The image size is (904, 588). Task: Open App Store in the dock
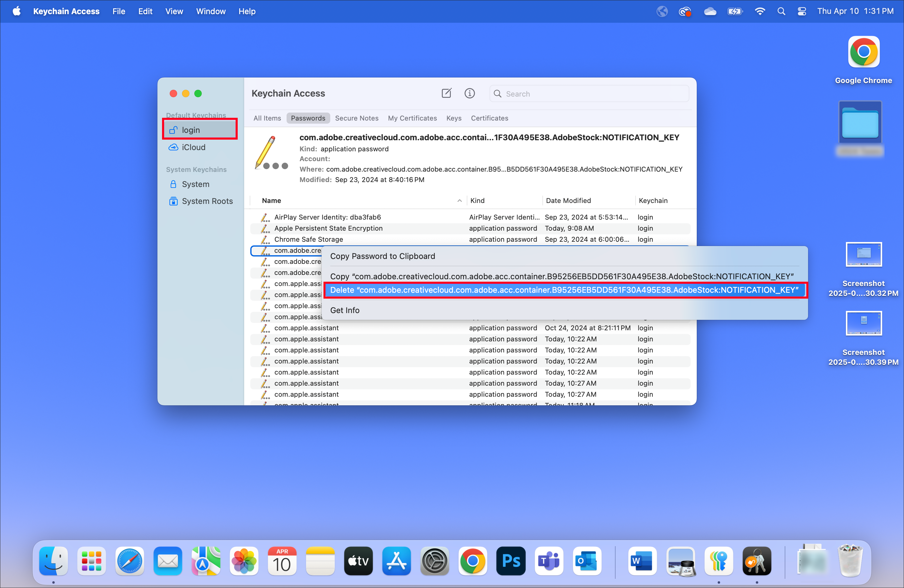point(397,561)
